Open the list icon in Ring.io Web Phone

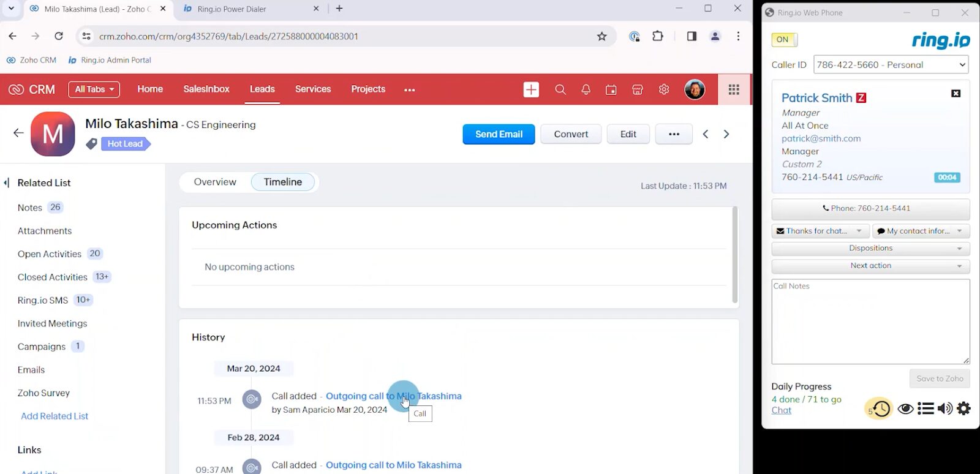click(925, 408)
